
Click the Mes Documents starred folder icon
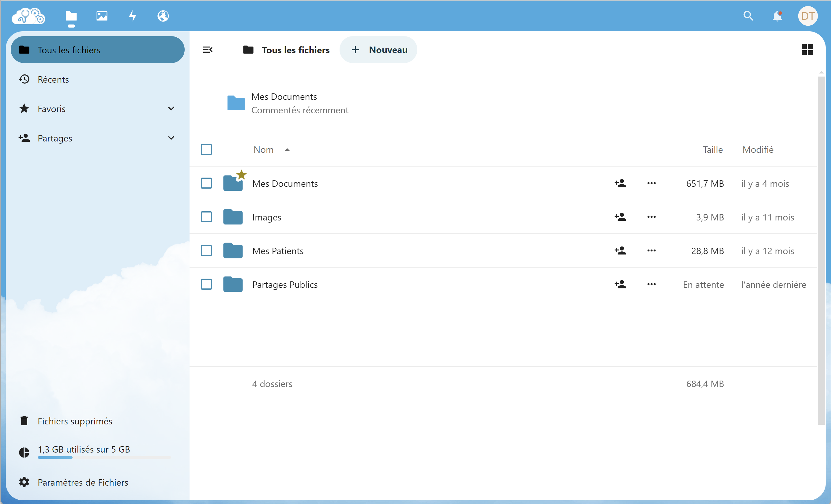[233, 183]
